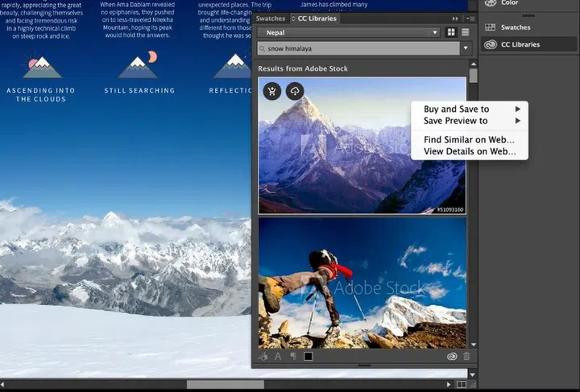Click the add graphic icon in panel footer
The height and width of the screenshot is (392, 580).
(x=263, y=357)
